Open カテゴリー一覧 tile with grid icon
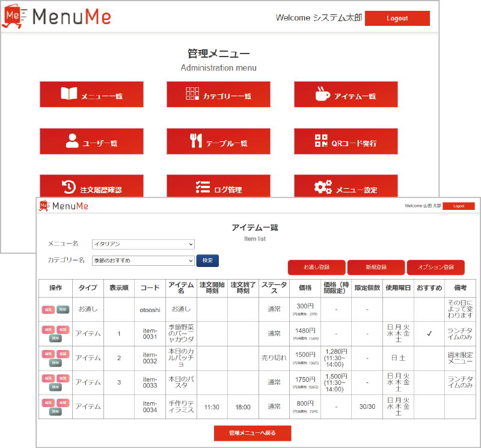The height and width of the screenshot is (448, 481). (218, 94)
